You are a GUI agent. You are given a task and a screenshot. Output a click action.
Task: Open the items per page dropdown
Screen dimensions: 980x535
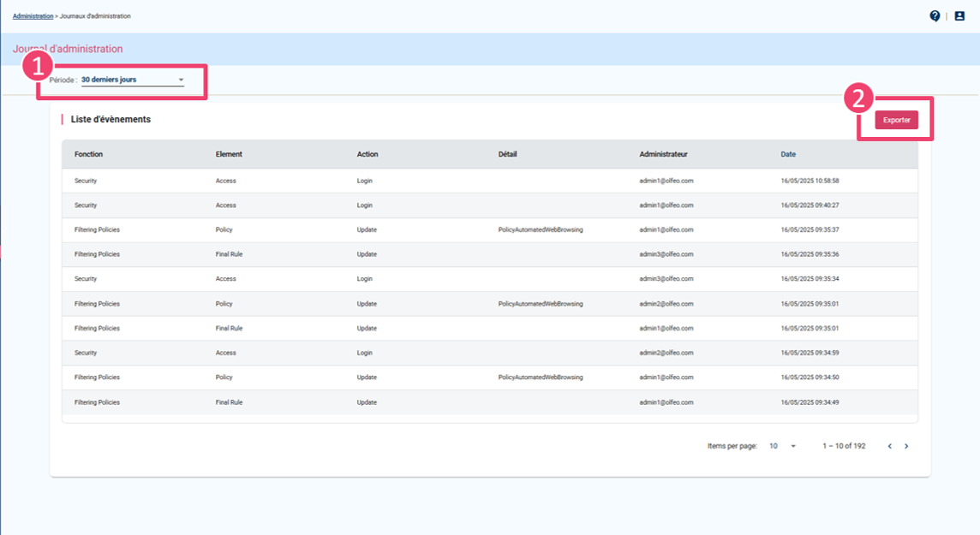[782, 446]
